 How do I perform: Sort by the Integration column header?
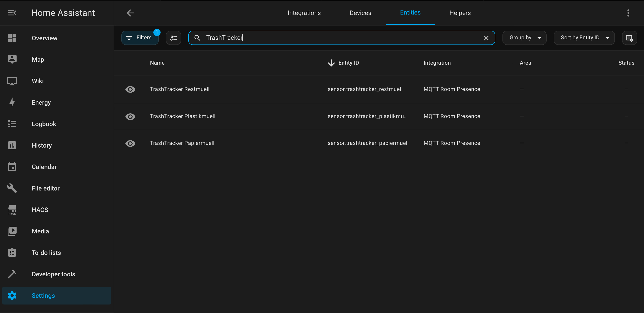[437, 63]
